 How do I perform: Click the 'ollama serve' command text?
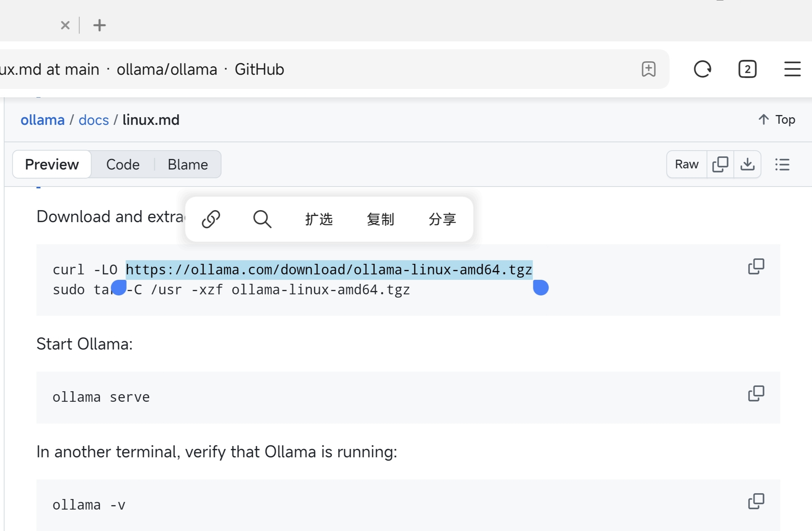[x=101, y=397]
